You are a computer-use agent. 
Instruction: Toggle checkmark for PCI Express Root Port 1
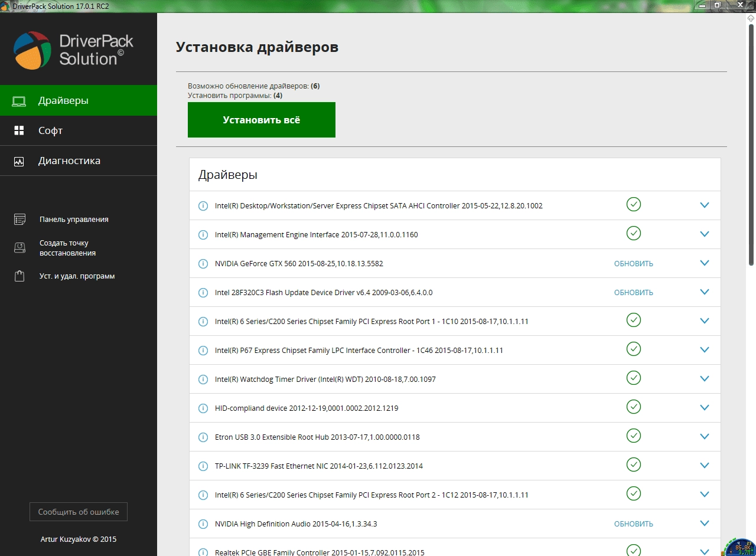(x=634, y=320)
